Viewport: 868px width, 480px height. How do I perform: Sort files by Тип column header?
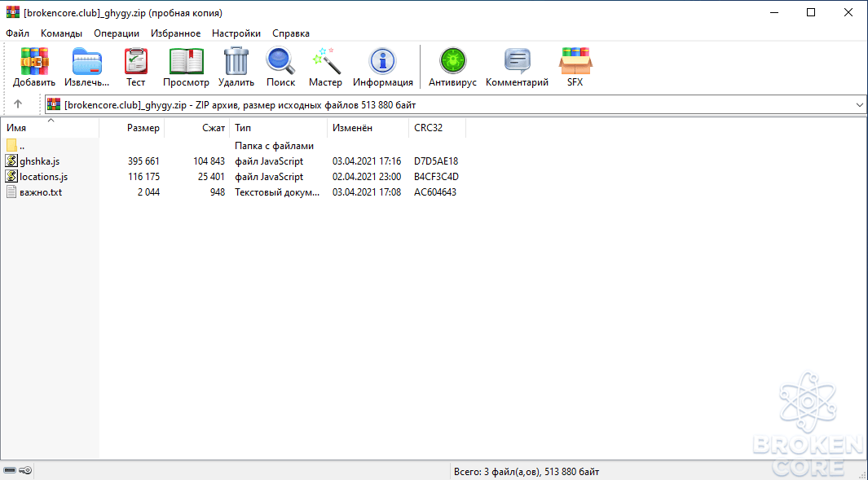pos(279,128)
